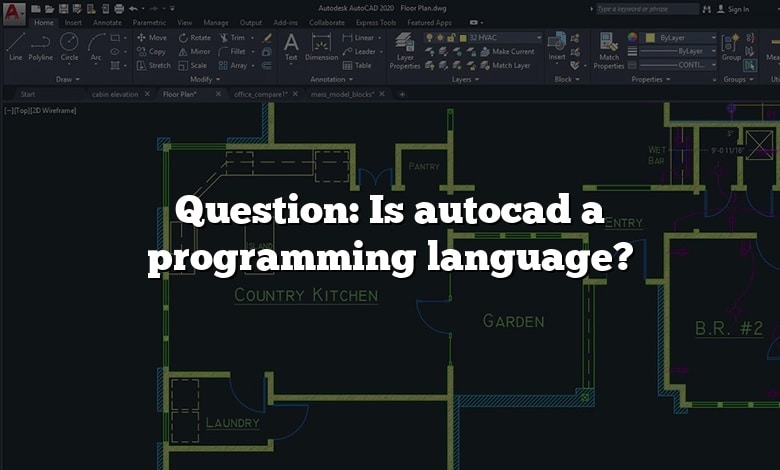Image resolution: width=780 pixels, height=470 pixels.
Task: Click the Undo arrow
Action: 133,8
